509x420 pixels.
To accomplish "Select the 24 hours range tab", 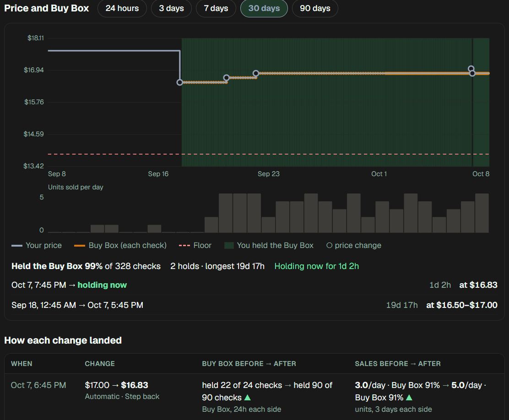I will tap(122, 8).
